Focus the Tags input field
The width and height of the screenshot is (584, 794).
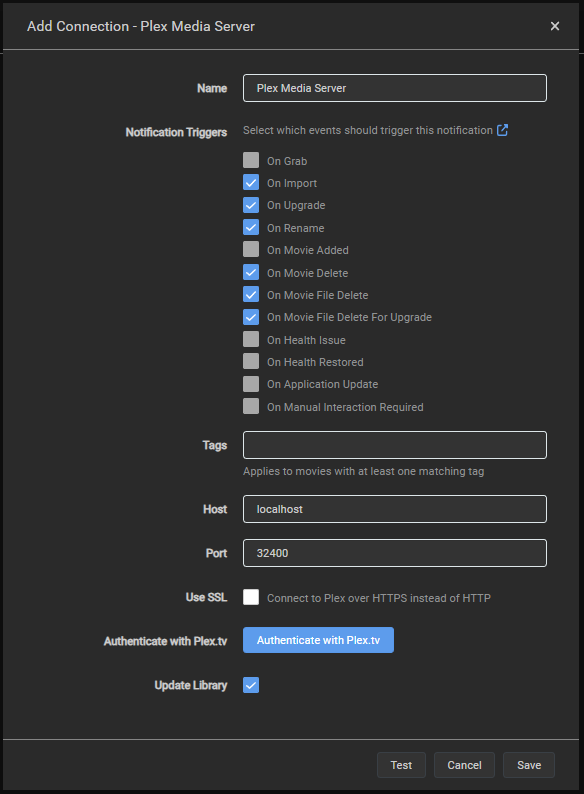point(395,445)
